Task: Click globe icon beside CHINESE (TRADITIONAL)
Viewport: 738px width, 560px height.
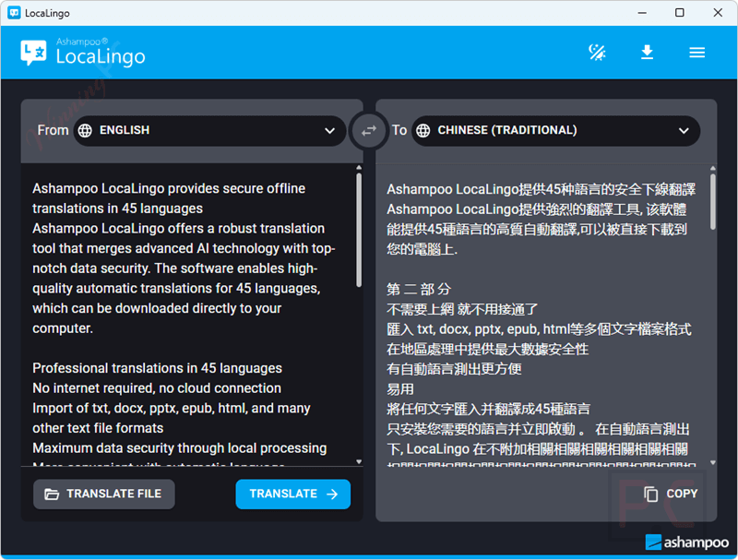Action: point(423,130)
